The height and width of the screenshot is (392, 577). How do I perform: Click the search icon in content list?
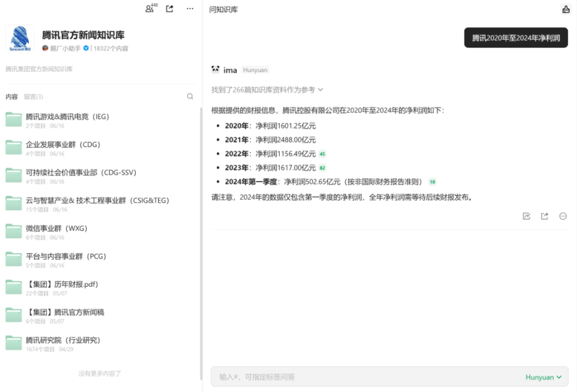point(190,96)
